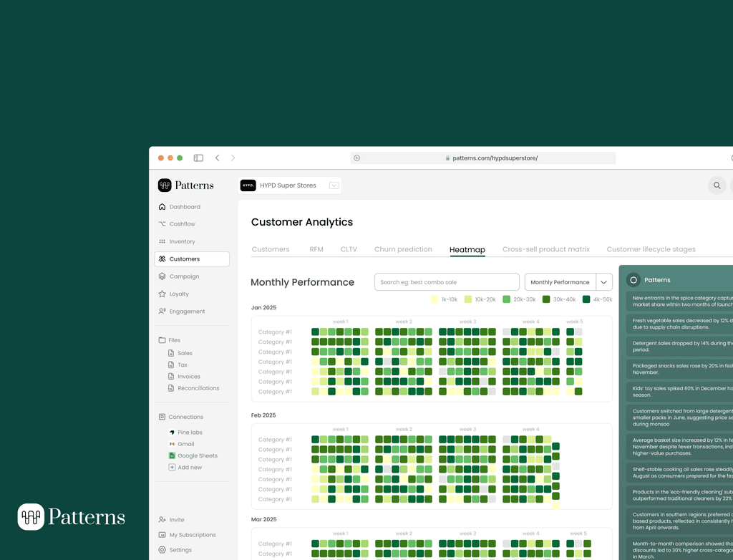
Task: Open average basket size insight
Action: click(x=680, y=447)
